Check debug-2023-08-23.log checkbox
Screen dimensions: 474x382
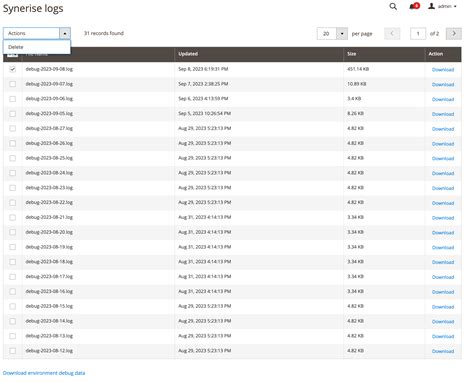[x=13, y=188]
